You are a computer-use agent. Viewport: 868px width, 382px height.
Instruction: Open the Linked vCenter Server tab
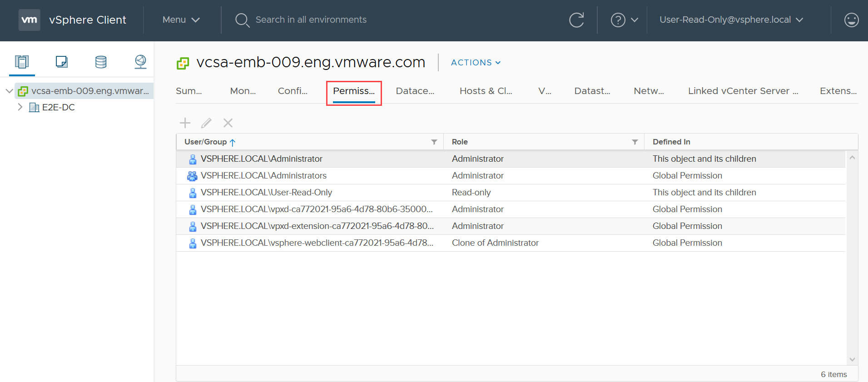[743, 91]
